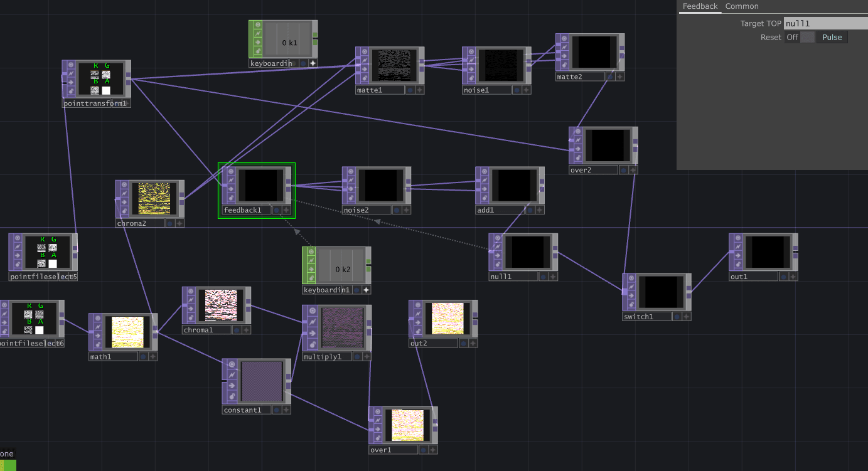This screenshot has width=868, height=471.
Task: Click the 'pointtransform1' node name label
Action: tap(95, 103)
